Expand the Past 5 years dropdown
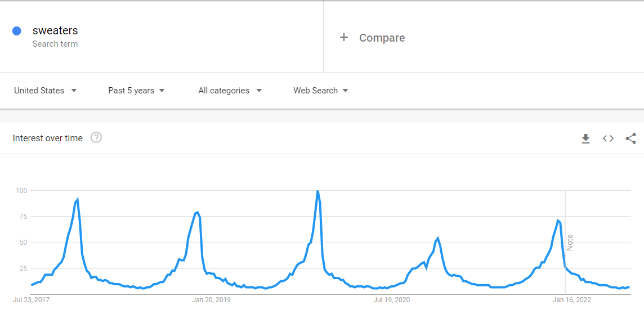The image size is (644, 323). [136, 91]
